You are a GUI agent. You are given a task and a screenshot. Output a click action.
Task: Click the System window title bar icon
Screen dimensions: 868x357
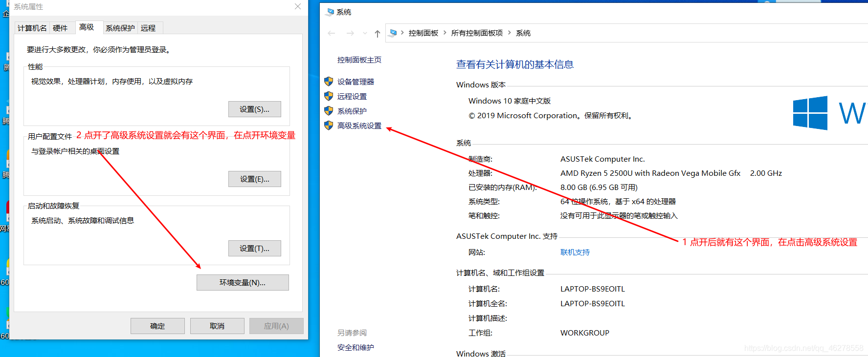click(331, 12)
